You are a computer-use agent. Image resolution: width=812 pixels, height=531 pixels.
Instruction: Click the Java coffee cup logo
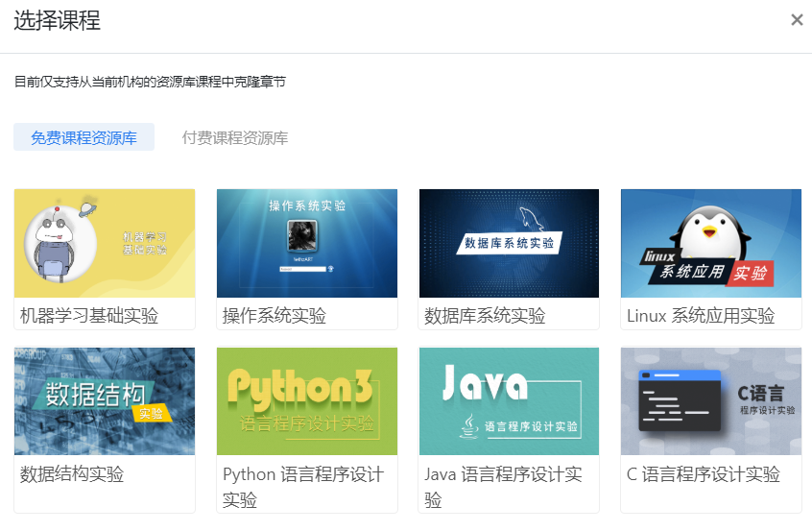469,424
